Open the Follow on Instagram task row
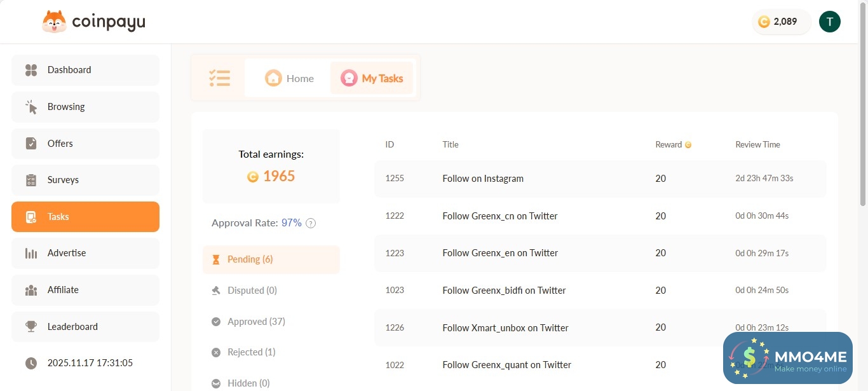The height and width of the screenshot is (391, 868). [483, 178]
